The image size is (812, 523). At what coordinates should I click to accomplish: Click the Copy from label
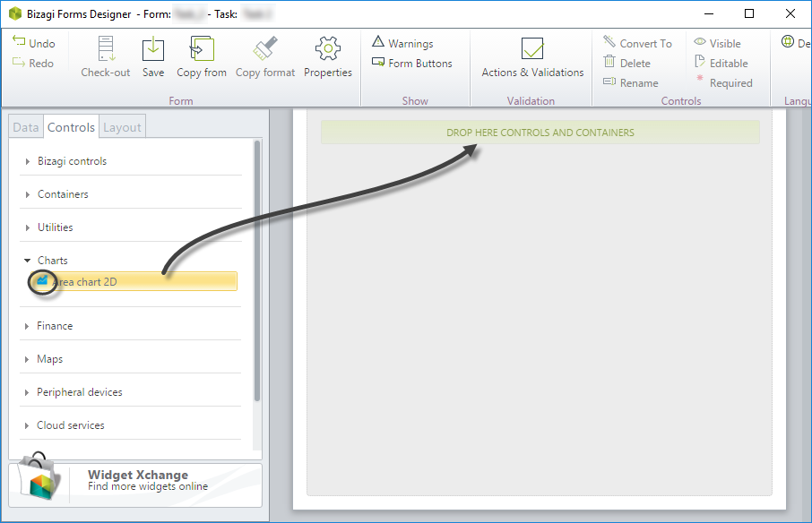202,73
